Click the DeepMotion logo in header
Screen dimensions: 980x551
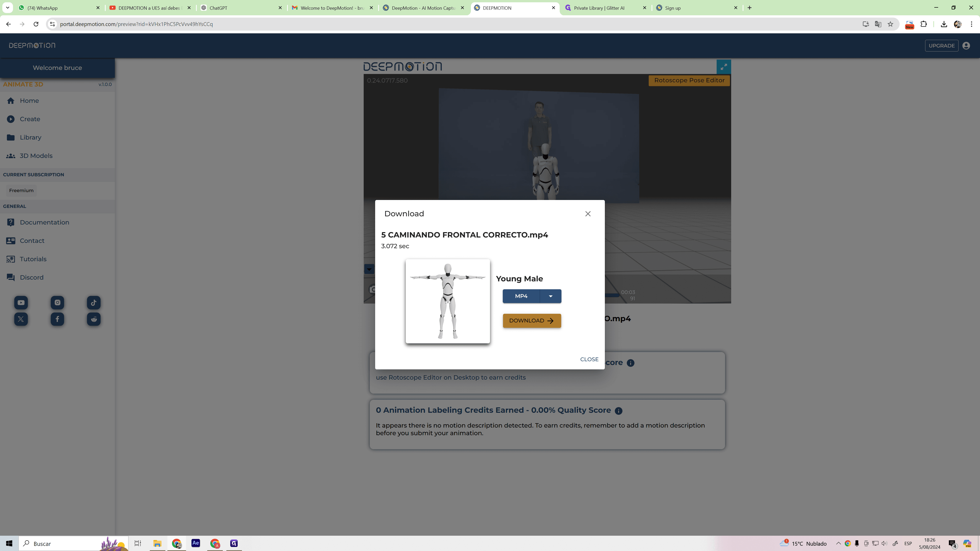32,46
